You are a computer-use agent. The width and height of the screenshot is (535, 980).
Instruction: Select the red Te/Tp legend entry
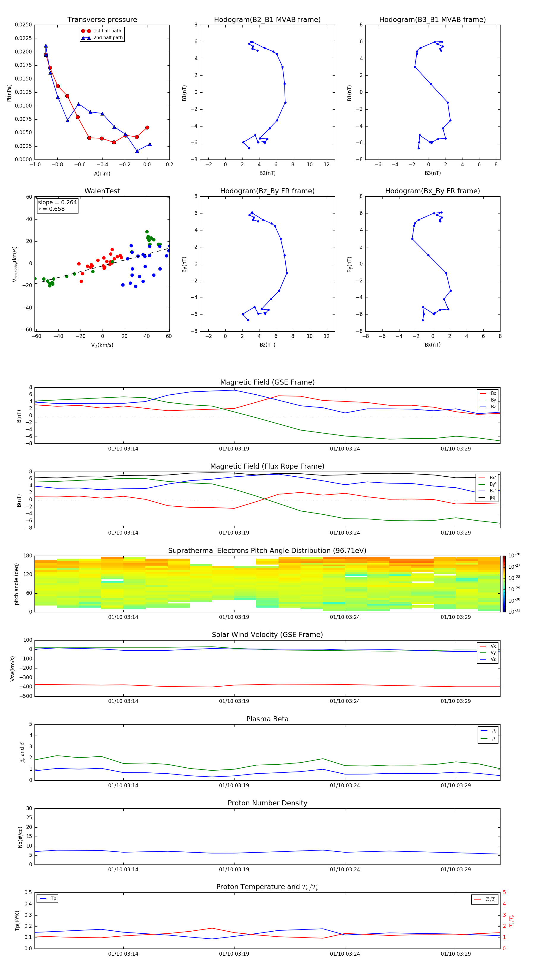click(485, 899)
